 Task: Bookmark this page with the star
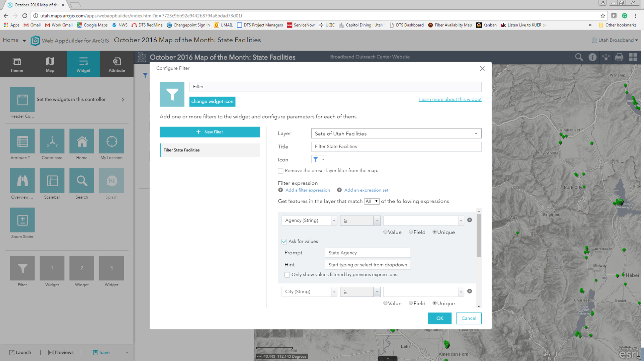(603, 16)
